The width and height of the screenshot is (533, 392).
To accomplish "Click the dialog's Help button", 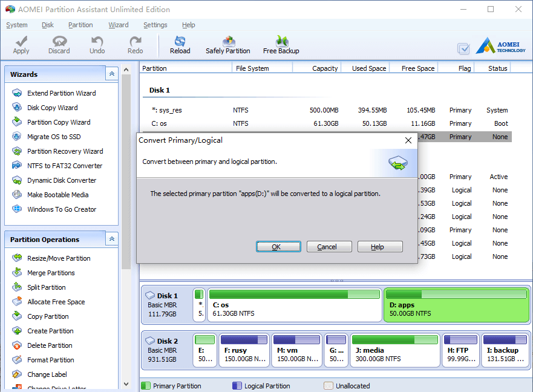I will click(380, 247).
